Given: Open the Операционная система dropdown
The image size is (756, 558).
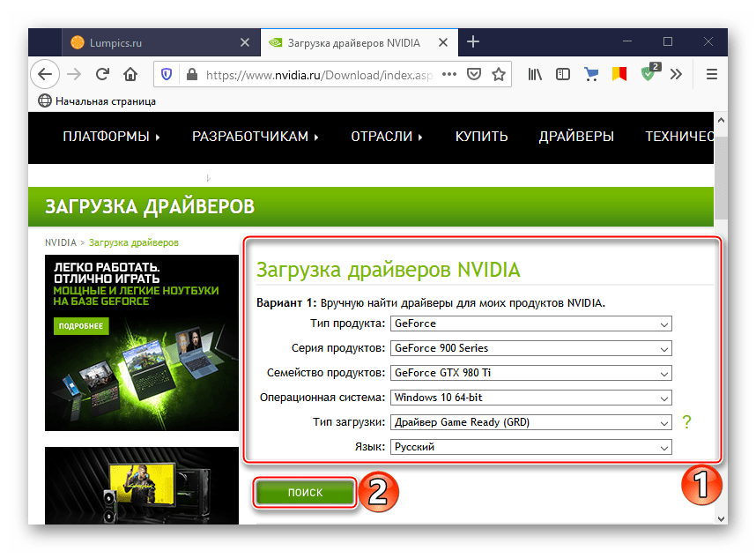Looking at the screenshot, I should (x=530, y=398).
